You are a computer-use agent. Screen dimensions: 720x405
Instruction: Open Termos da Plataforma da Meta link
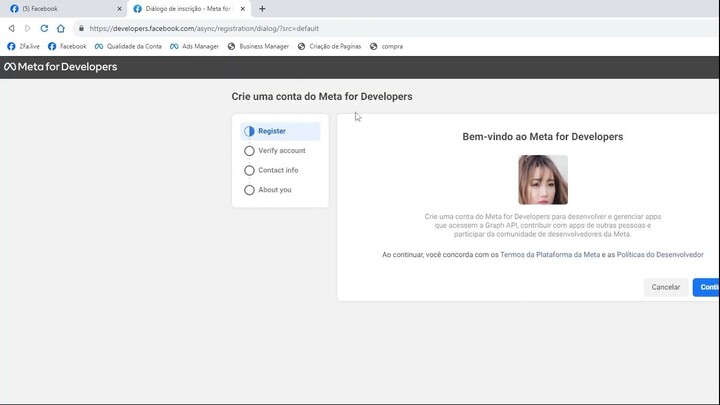click(550, 254)
